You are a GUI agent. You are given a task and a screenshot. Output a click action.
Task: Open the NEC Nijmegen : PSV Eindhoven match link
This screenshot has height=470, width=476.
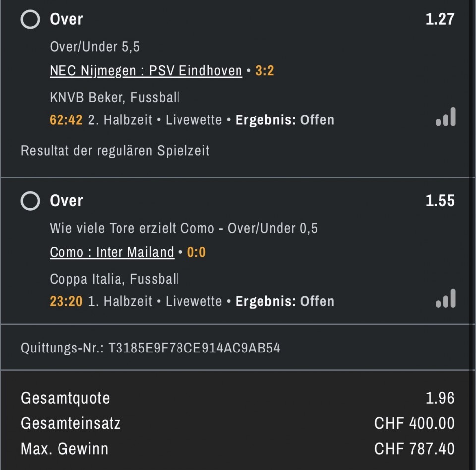pos(146,71)
